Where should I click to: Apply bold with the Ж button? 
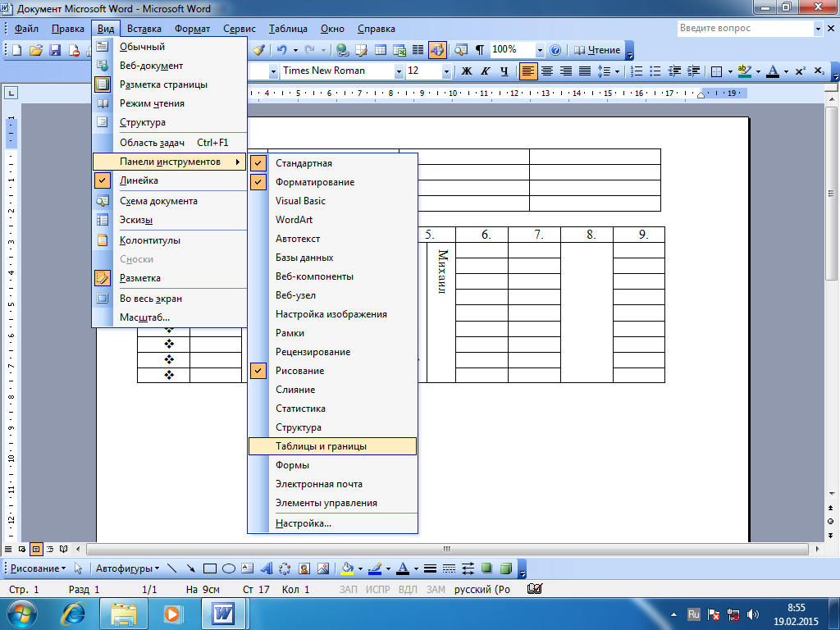coord(467,71)
